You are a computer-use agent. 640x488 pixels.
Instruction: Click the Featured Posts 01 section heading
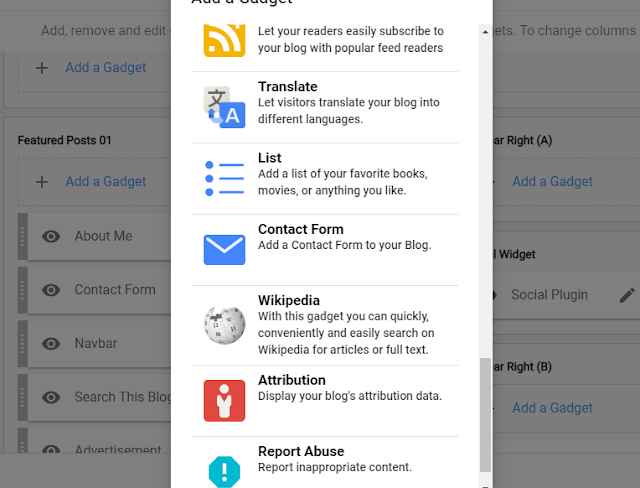[x=64, y=140]
